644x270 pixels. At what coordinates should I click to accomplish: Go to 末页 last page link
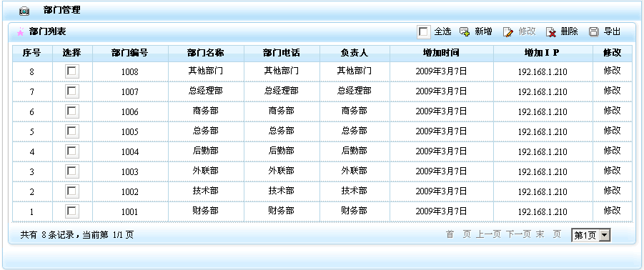548,234
